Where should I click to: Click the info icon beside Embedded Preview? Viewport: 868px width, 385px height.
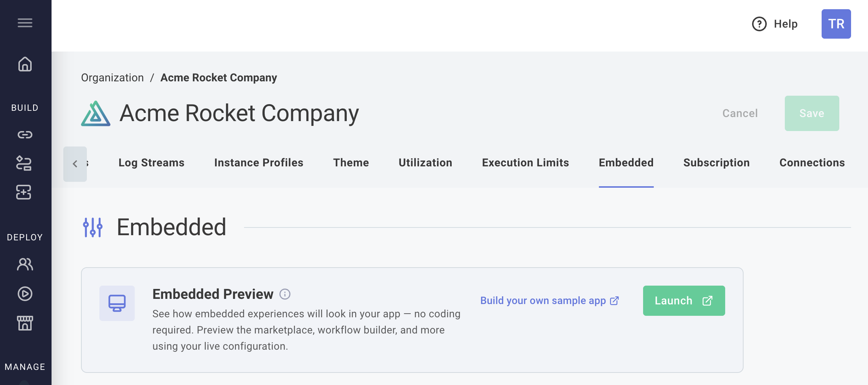(x=285, y=294)
